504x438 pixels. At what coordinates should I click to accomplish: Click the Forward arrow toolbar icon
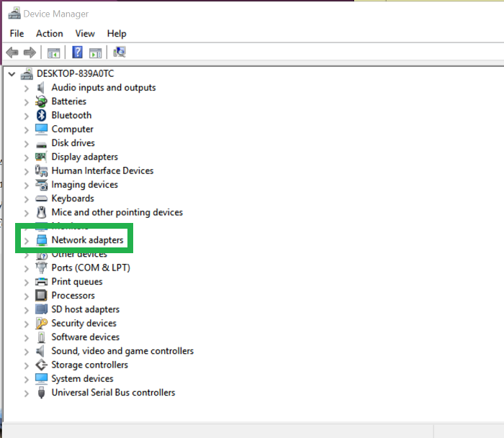click(30, 53)
